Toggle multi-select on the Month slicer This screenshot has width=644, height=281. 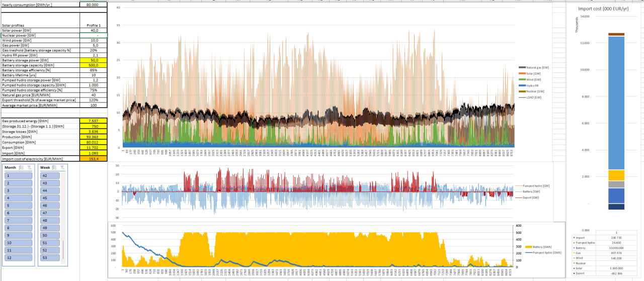(21, 167)
